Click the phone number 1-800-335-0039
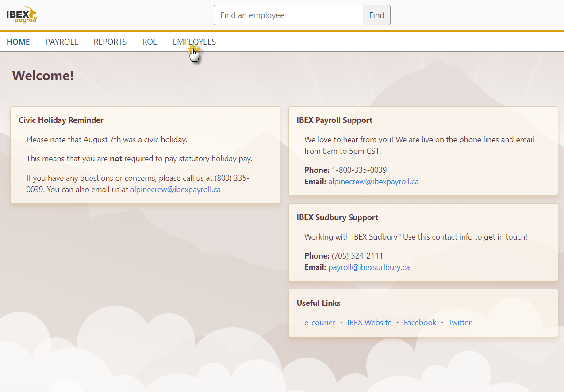This screenshot has width=564, height=392. pos(359,170)
